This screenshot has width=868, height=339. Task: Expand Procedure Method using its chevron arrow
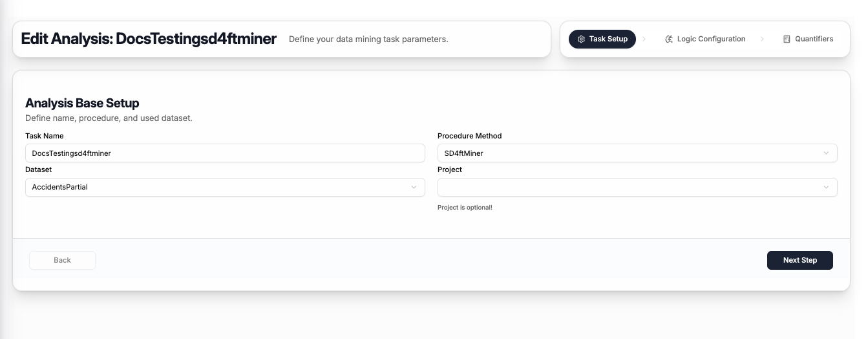coord(826,153)
